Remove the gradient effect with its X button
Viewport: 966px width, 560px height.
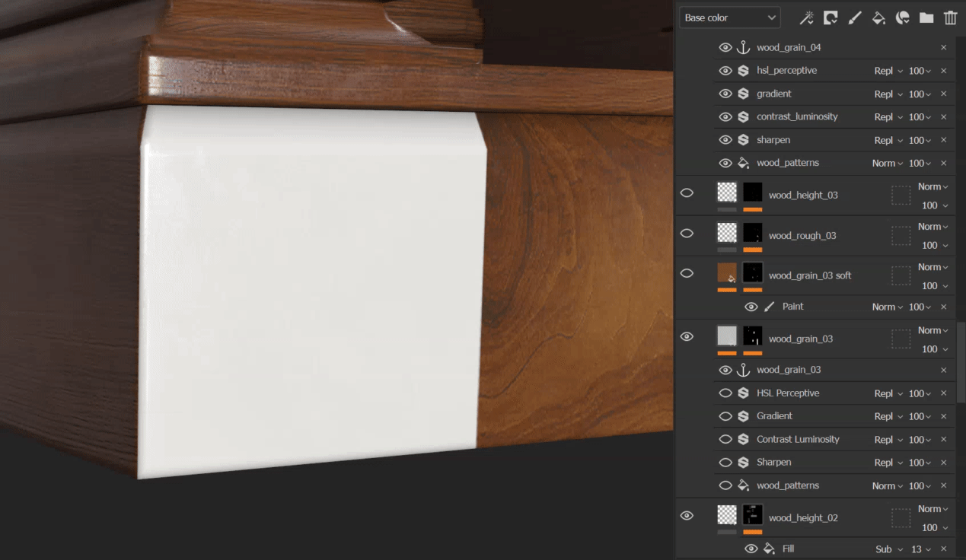coord(943,93)
